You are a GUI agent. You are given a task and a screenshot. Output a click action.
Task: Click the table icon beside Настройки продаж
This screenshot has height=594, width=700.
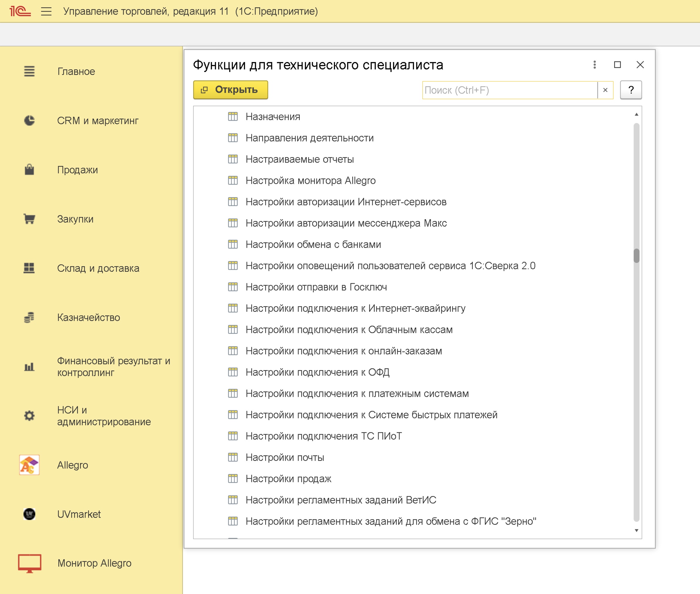tap(233, 479)
